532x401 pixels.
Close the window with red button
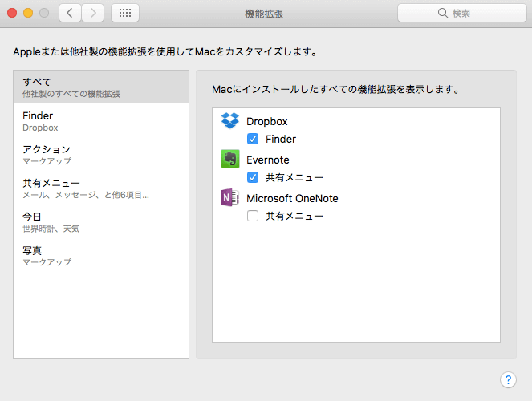pos(12,13)
